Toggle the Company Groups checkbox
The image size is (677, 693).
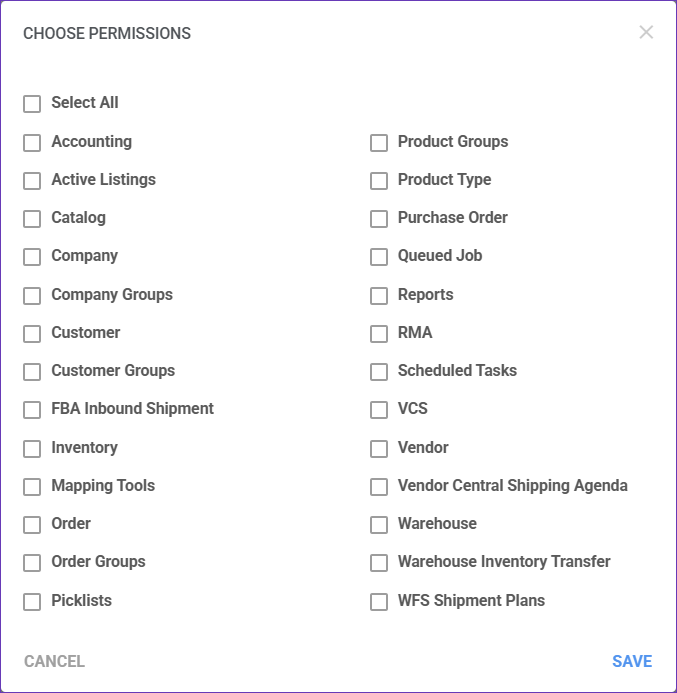click(x=32, y=296)
